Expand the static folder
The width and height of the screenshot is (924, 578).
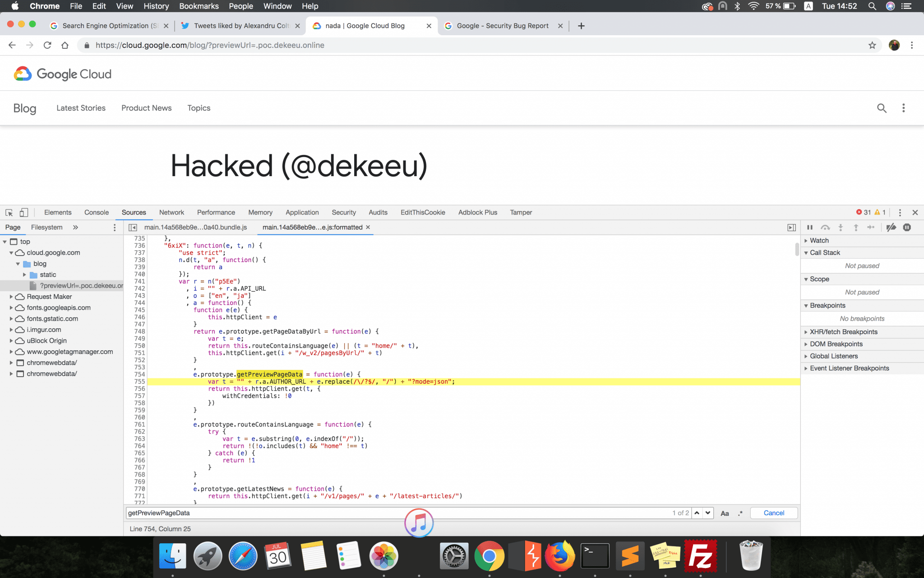25,275
